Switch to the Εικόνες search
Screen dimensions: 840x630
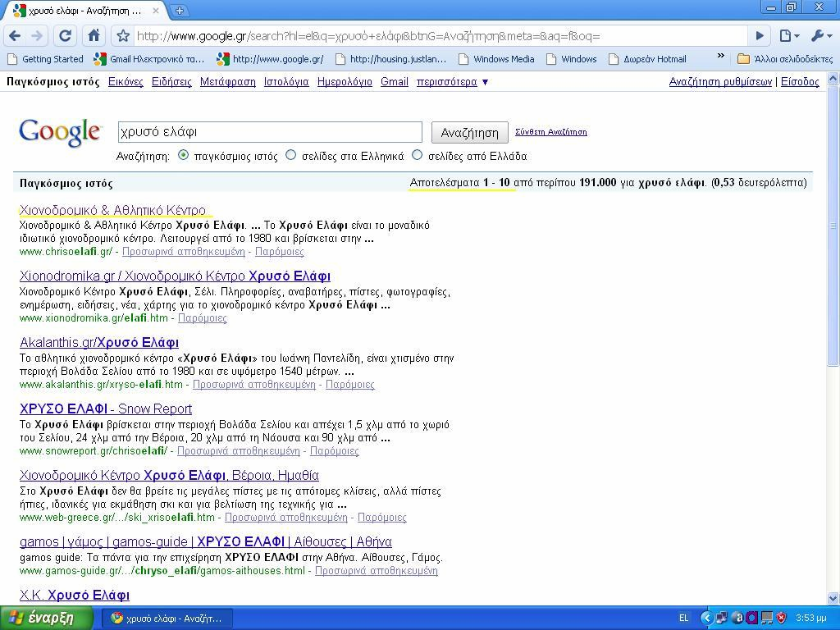pyautogui.click(x=126, y=82)
